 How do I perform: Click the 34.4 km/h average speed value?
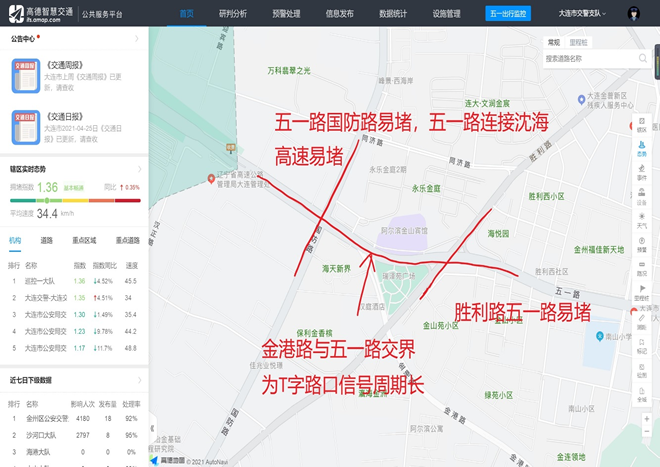(47, 213)
